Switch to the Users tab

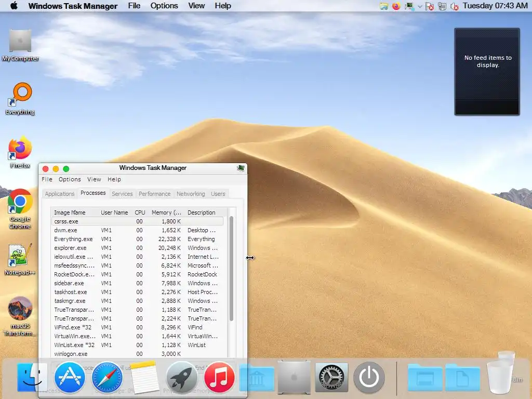click(x=218, y=194)
